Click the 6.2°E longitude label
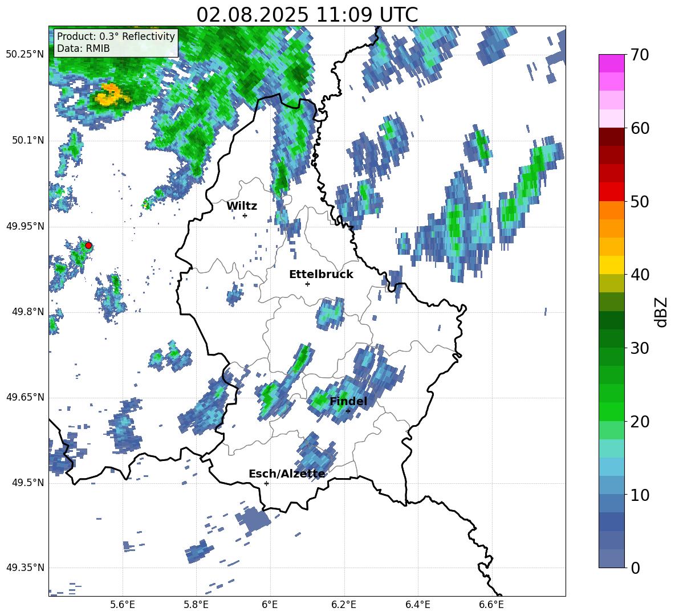Image resolution: width=675 pixels, height=616 pixels. (344, 605)
